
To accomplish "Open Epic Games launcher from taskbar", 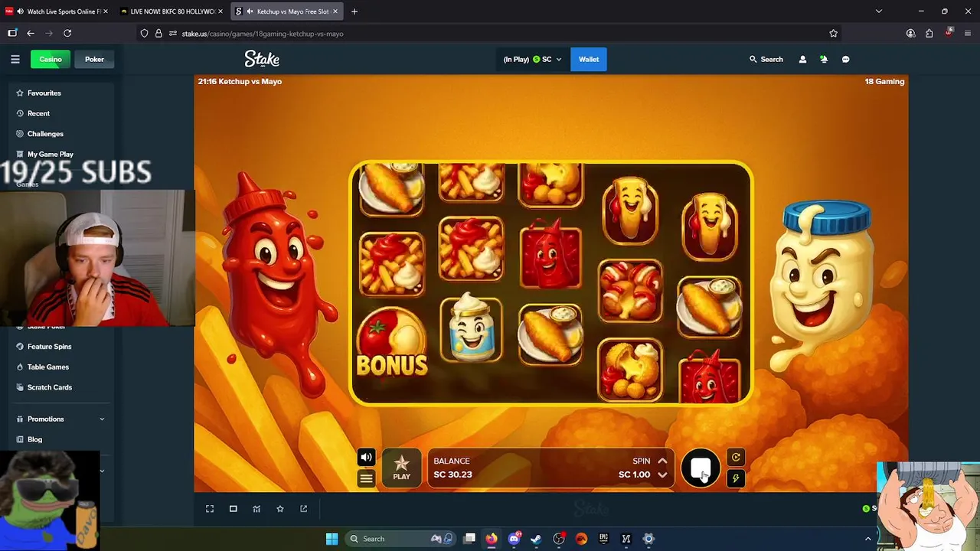I will 603,539.
